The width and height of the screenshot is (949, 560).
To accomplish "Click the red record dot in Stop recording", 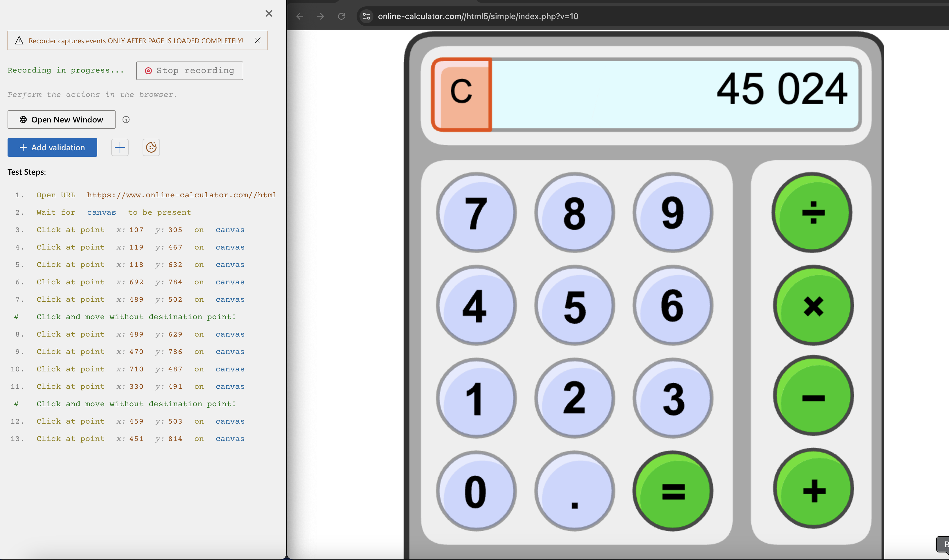I will (148, 71).
